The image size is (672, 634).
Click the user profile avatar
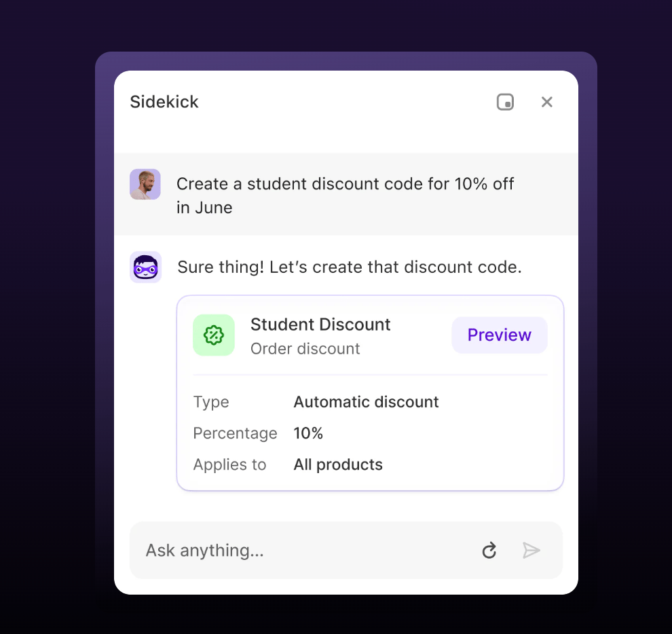pos(145,184)
